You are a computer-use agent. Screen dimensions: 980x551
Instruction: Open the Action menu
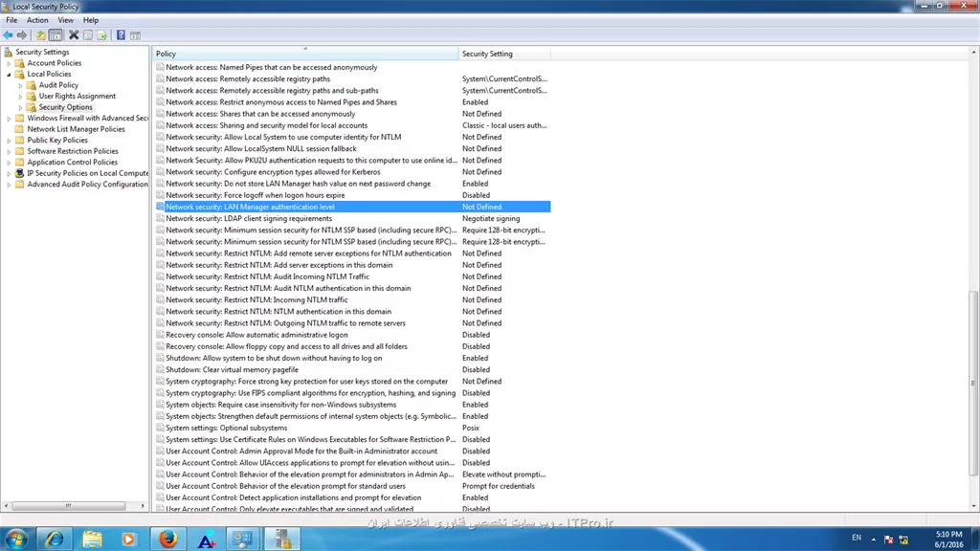[37, 20]
